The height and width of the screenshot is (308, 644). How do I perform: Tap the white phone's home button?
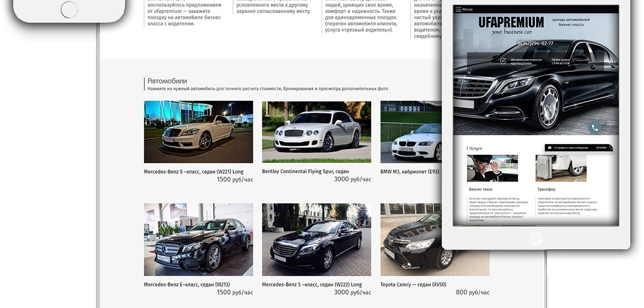pyautogui.click(x=69, y=10)
